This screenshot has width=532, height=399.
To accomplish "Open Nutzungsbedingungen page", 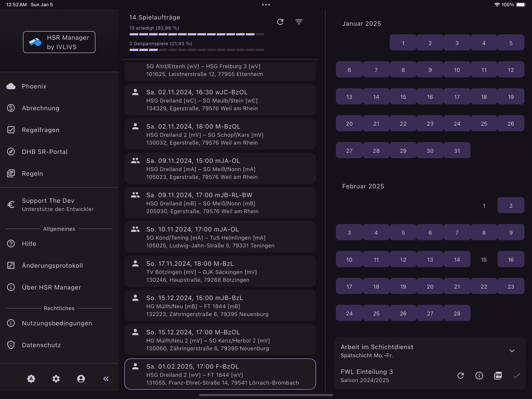I will pyautogui.click(x=59, y=323).
